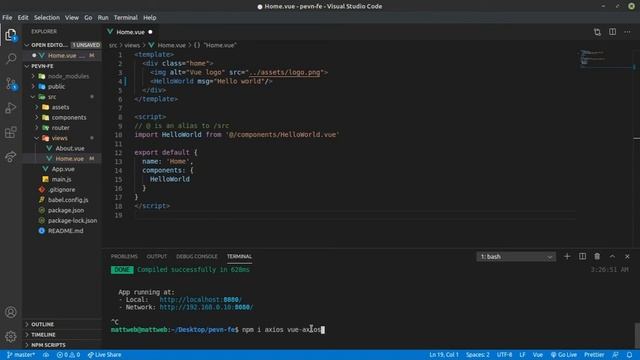
Task: Open the Accounts menu icon
Action: (11, 312)
